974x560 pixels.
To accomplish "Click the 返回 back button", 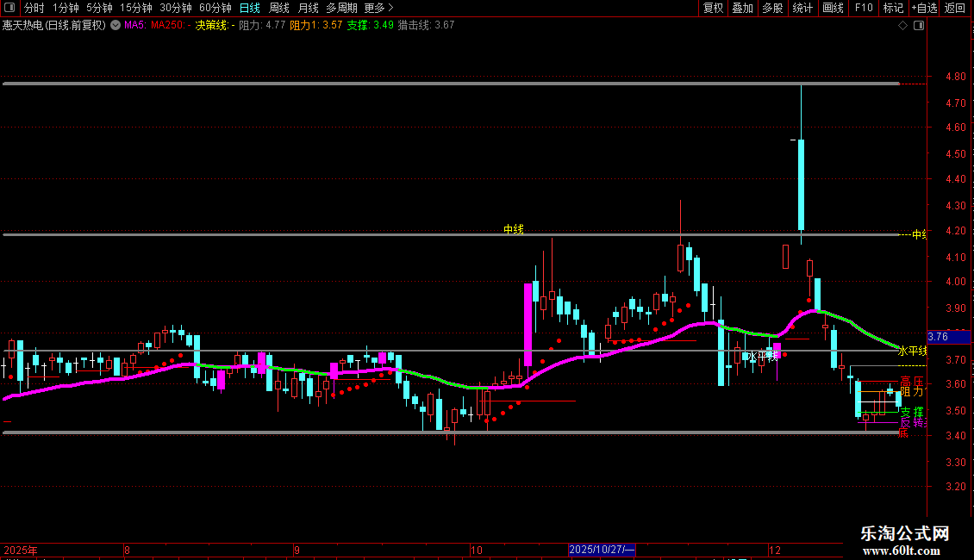I will click(955, 8).
